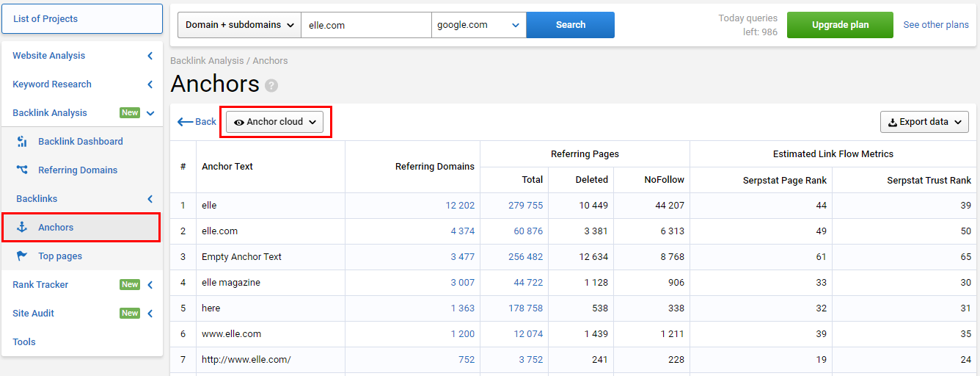The height and width of the screenshot is (376, 980).
Task: Open the List of Projects
Action: point(82,19)
